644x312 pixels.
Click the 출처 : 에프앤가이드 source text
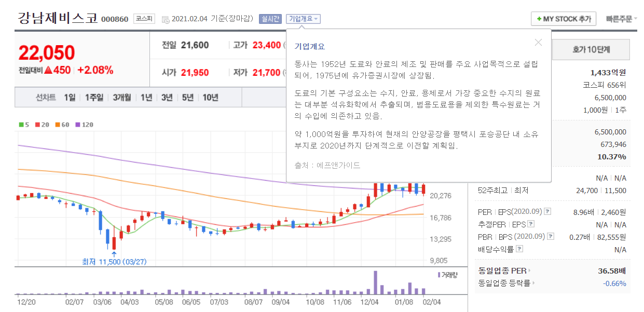point(327,165)
